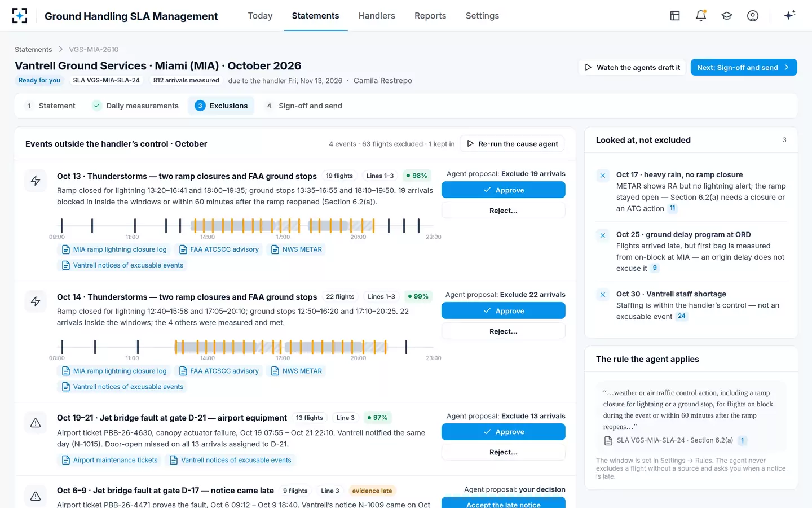Click Watch the agents draft it
This screenshot has width=812, height=508.
[x=632, y=67]
